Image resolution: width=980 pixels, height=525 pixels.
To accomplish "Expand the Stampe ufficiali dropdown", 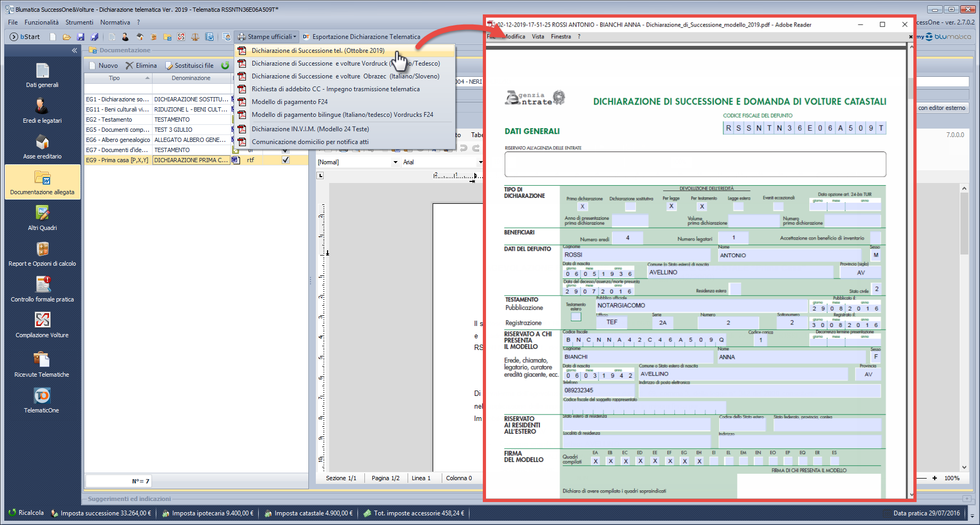I will pyautogui.click(x=267, y=37).
